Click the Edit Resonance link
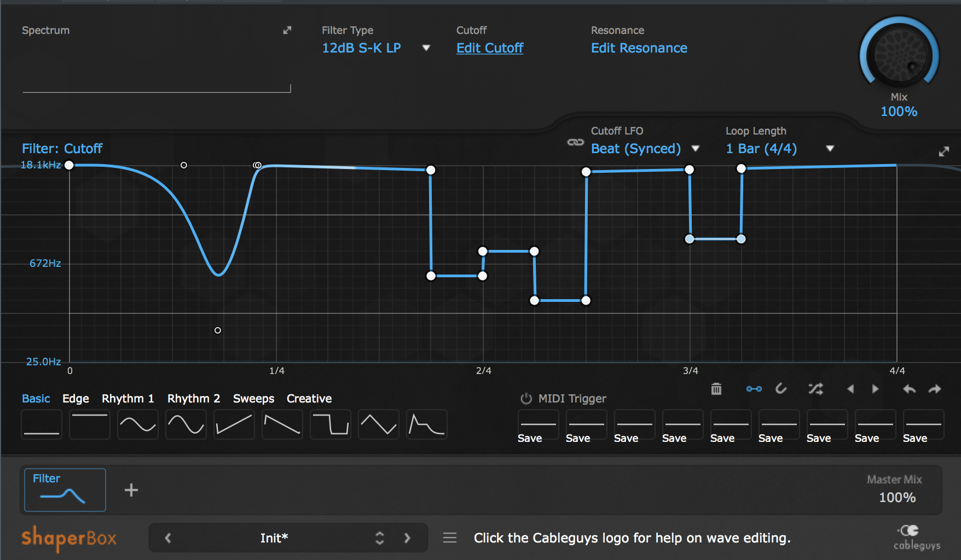Viewport: 961px width, 560px height. pos(639,48)
